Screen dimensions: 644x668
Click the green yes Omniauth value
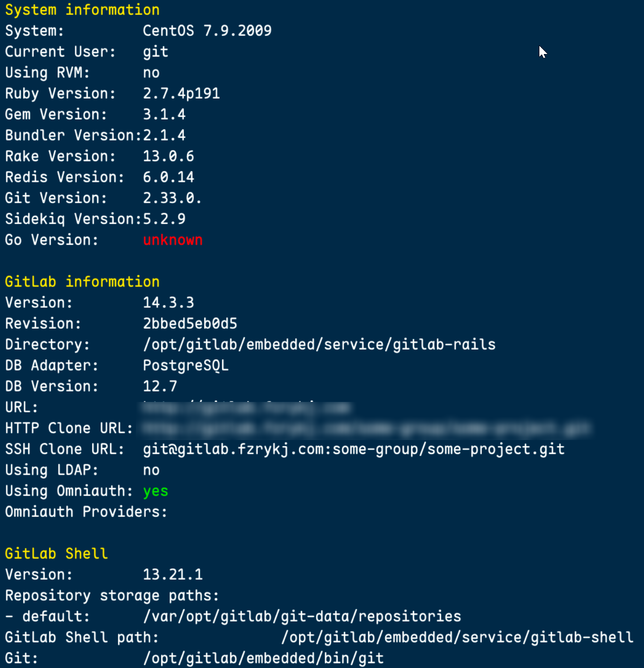point(156,491)
